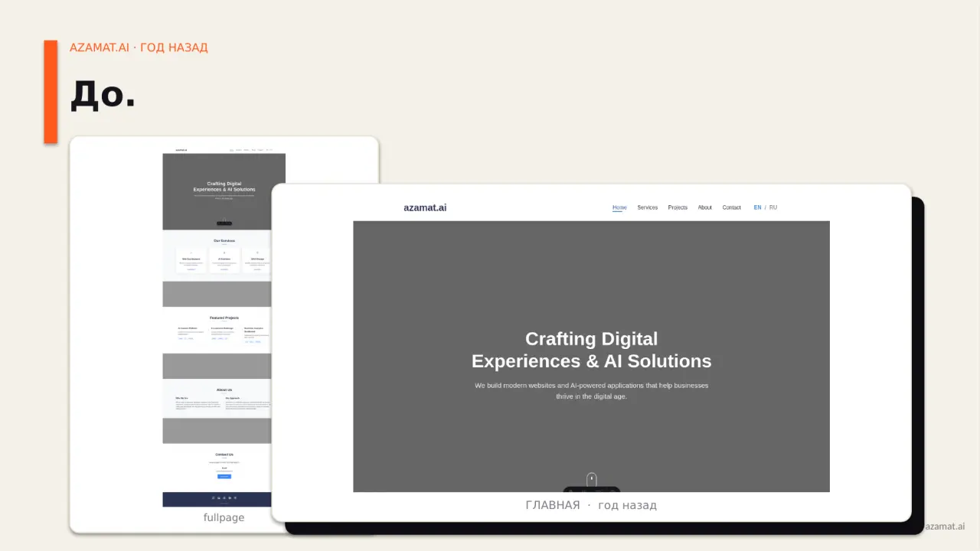
Task: Click the azamat.ai logo in the site header
Action: click(425, 207)
